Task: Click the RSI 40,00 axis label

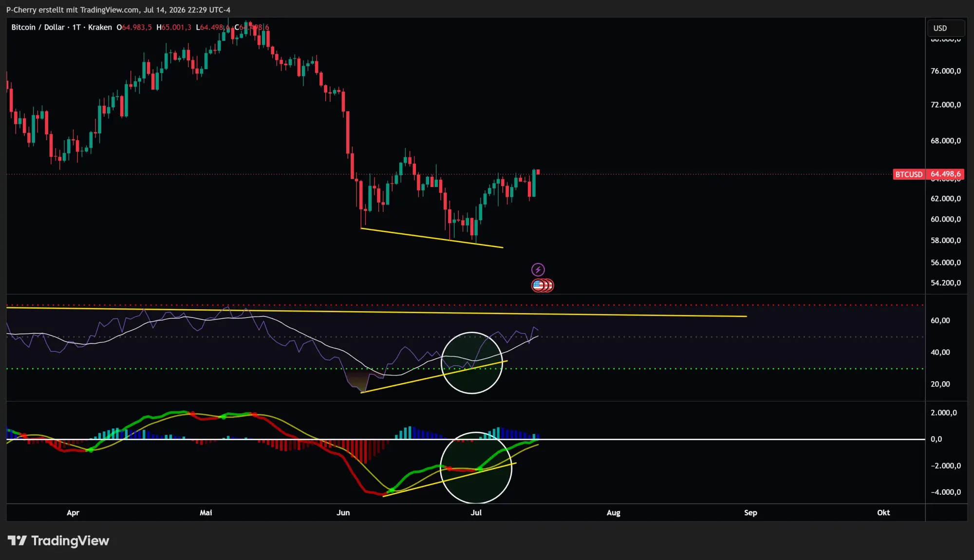Action: [940, 352]
